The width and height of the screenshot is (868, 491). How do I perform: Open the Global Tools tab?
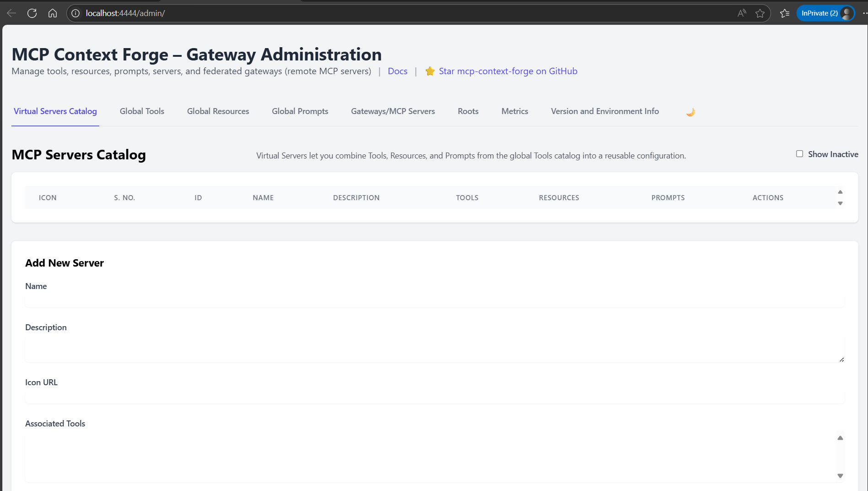click(x=142, y=111)
